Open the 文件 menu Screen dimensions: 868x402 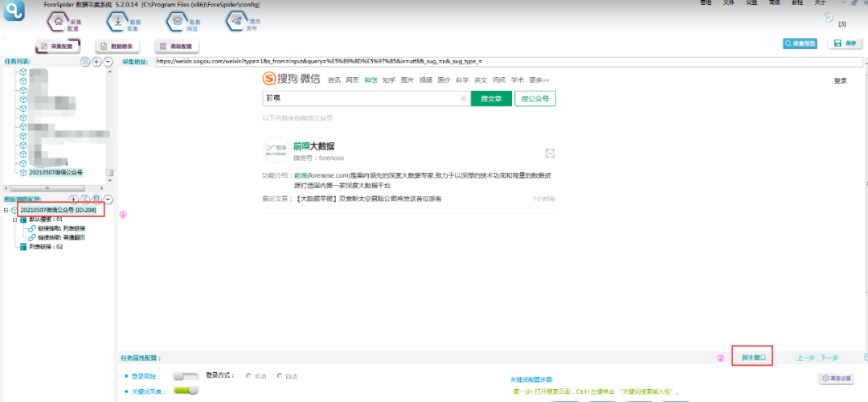pyautogui.click(x=728, y=2)
